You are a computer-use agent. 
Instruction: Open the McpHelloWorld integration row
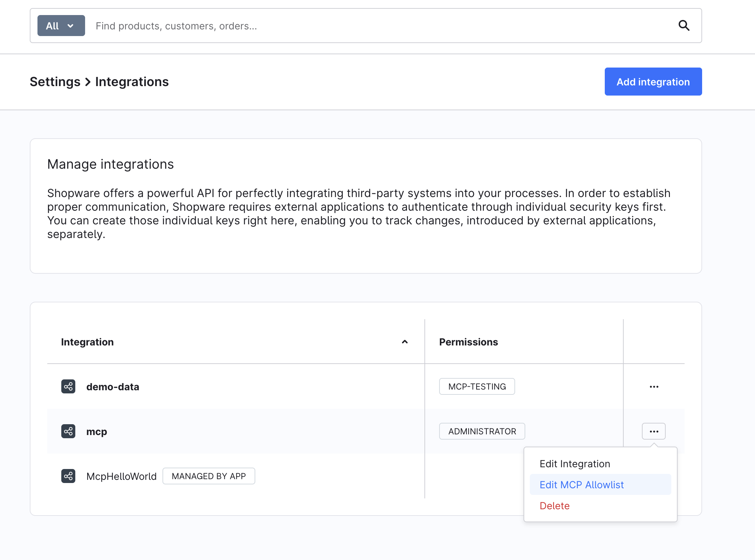pos(122,476)
